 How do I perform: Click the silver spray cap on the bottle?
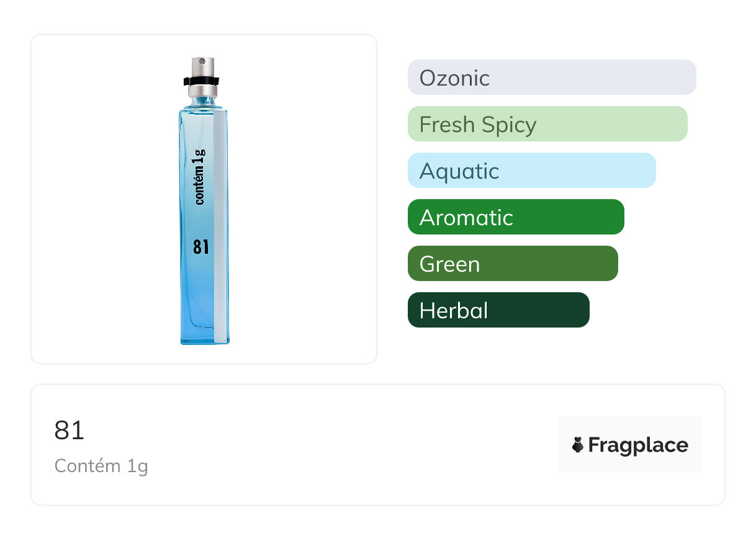click(202, 66)
